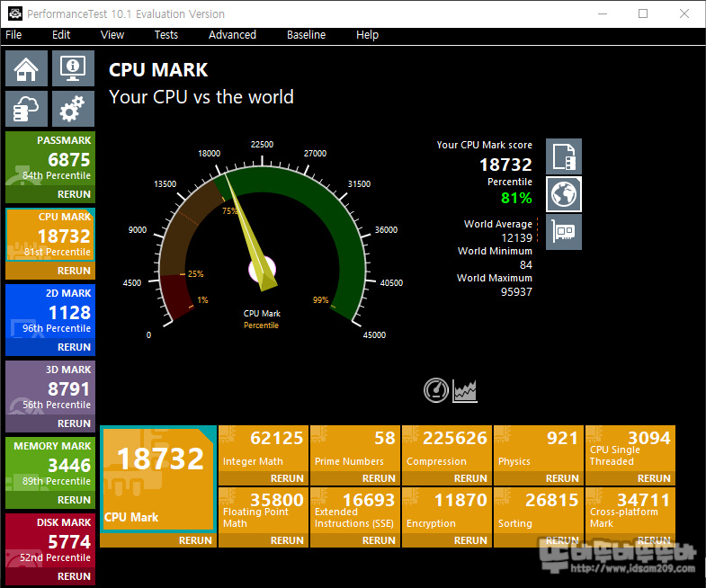Maximize the PerformanceTest window

[x=643, y=13]
